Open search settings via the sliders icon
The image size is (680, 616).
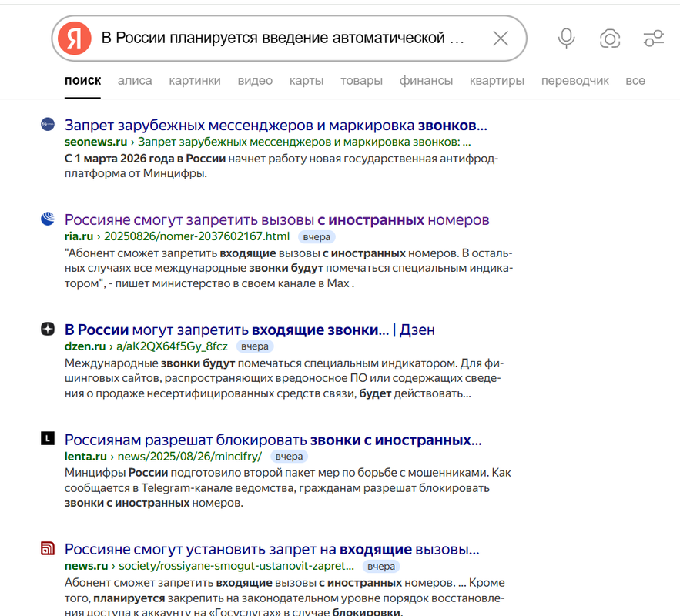(654, 38)
